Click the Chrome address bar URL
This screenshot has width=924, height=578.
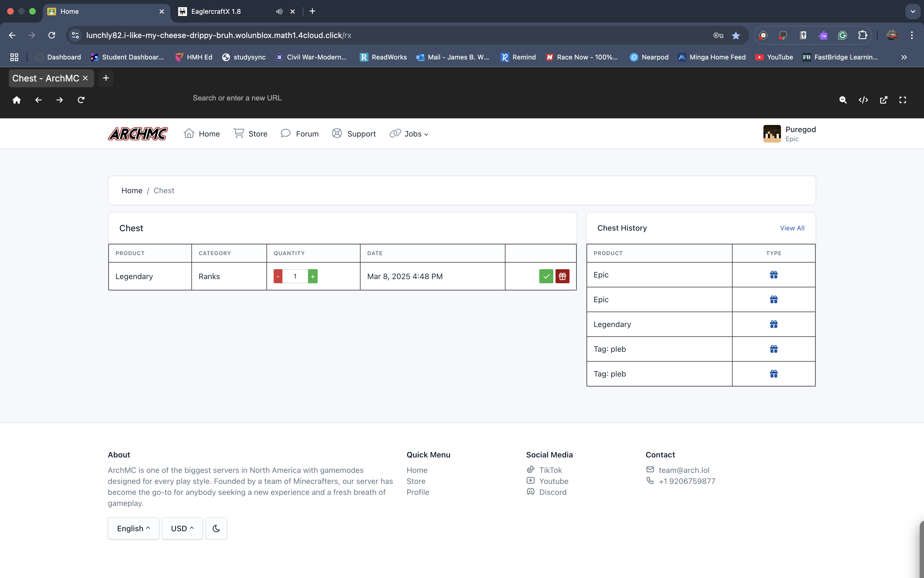[x=218, y=35]
